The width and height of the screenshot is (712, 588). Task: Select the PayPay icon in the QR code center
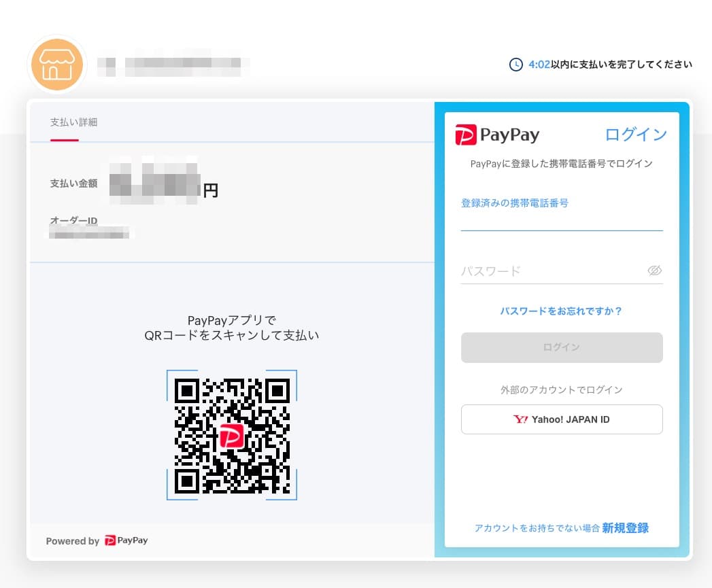pyautogui.click(x=232, y=436)
